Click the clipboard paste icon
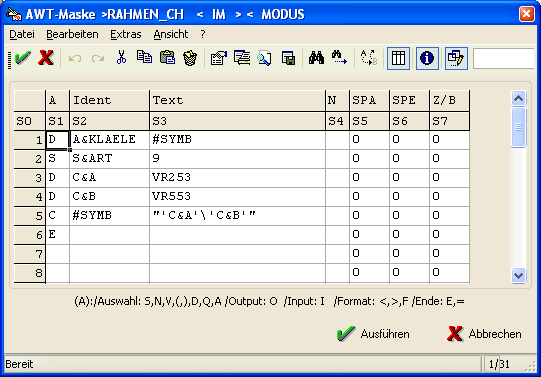The image size is (541, 377). tap(167, 58)
